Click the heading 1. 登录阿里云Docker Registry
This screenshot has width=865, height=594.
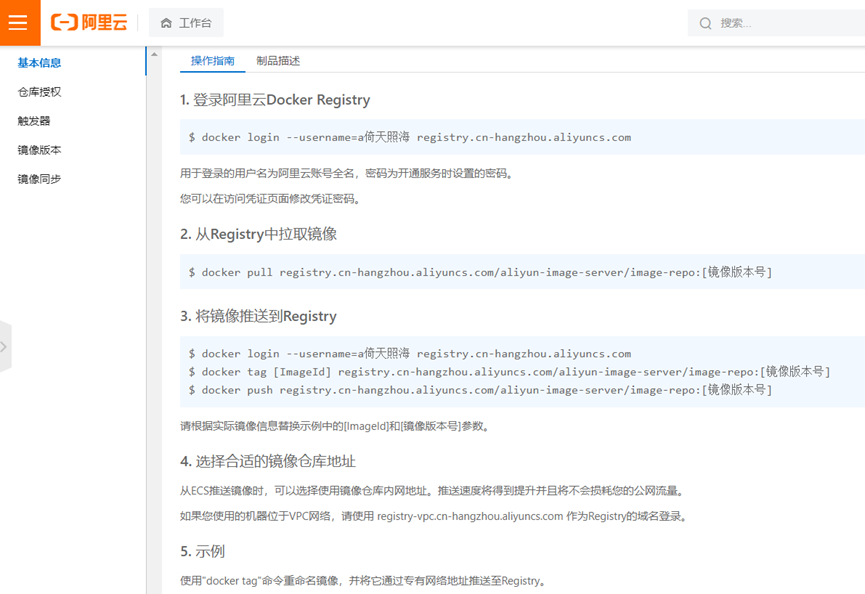275,100
